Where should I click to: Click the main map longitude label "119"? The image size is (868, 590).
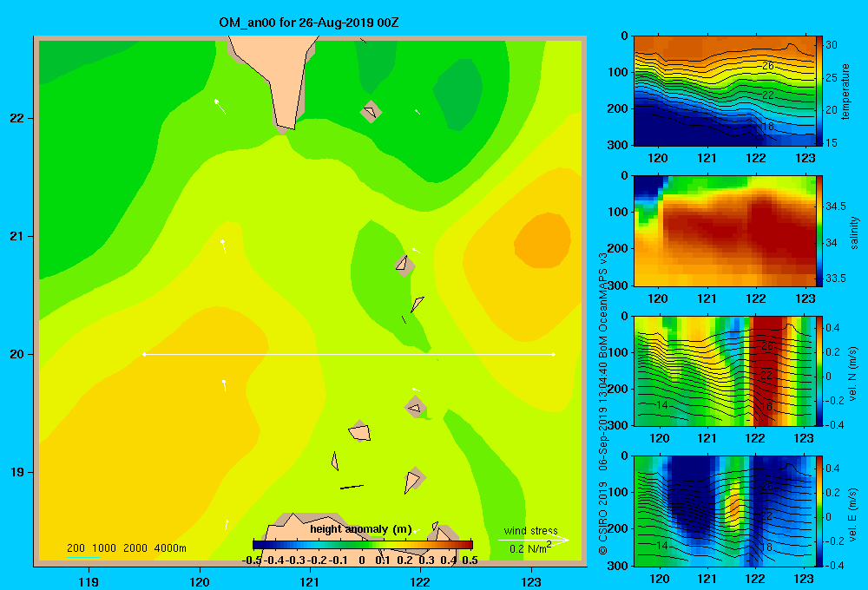point(89,581)
